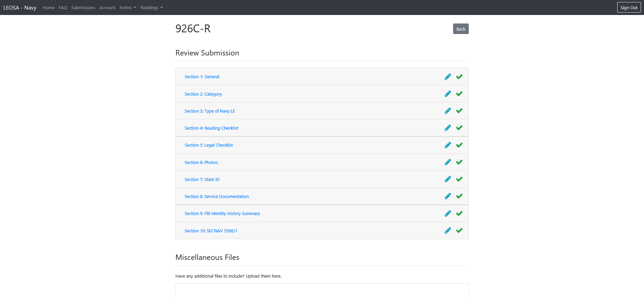Viewport: 644px width, 297px height.
Task: Select Account in the top navigation
Action: pyautogui.click(x=107, y=8)
